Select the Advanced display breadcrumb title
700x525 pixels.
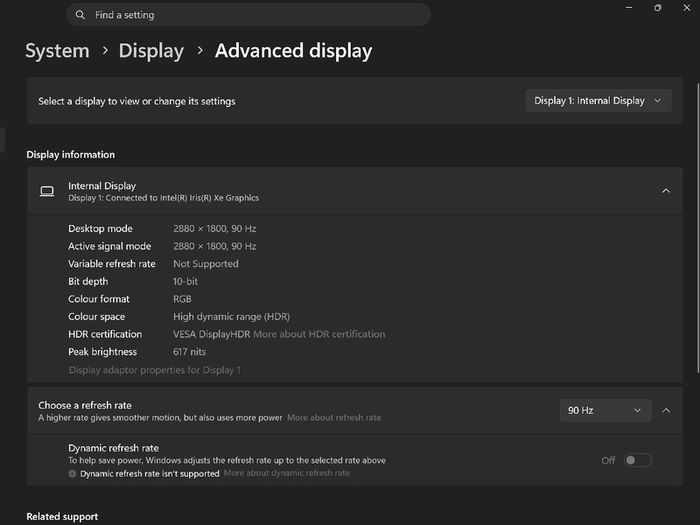(x=293, y=51)
